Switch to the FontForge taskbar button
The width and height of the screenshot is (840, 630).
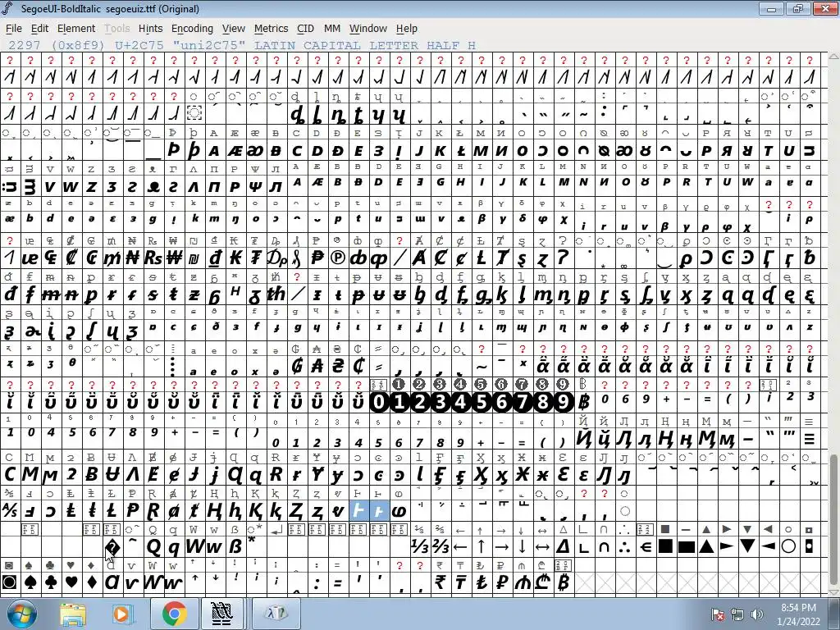click(x=221, y=614)
